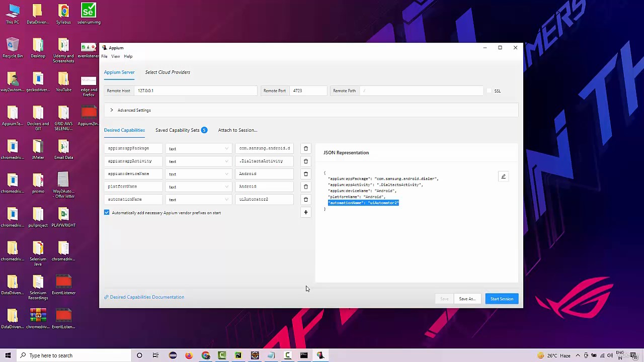Open the Selenium 'Se' desktop icon

click(x=89, y=14)
